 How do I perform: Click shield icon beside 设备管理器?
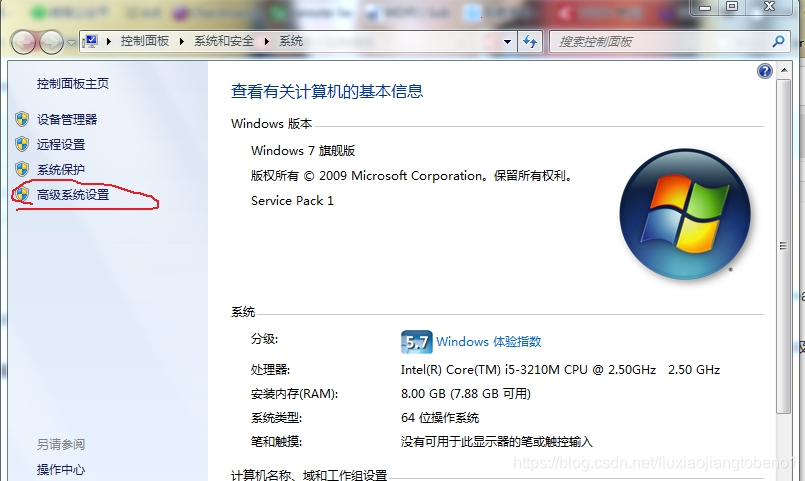pos(22,119)
